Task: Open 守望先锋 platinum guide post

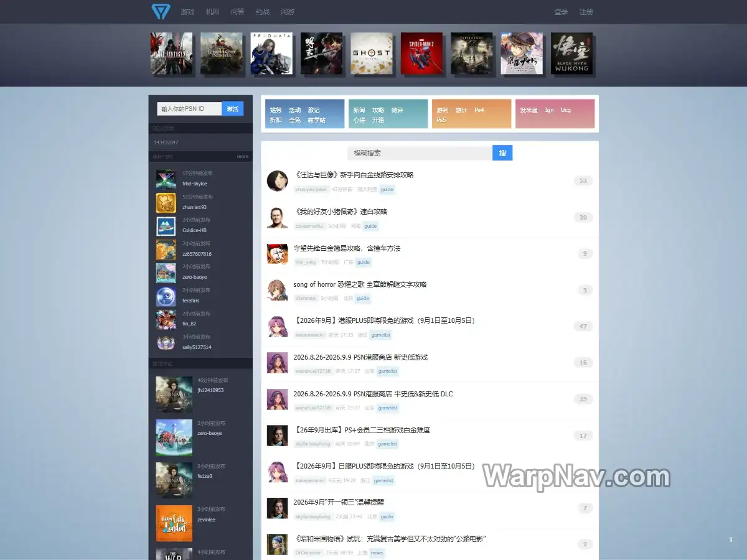Action: click(347, 248)
